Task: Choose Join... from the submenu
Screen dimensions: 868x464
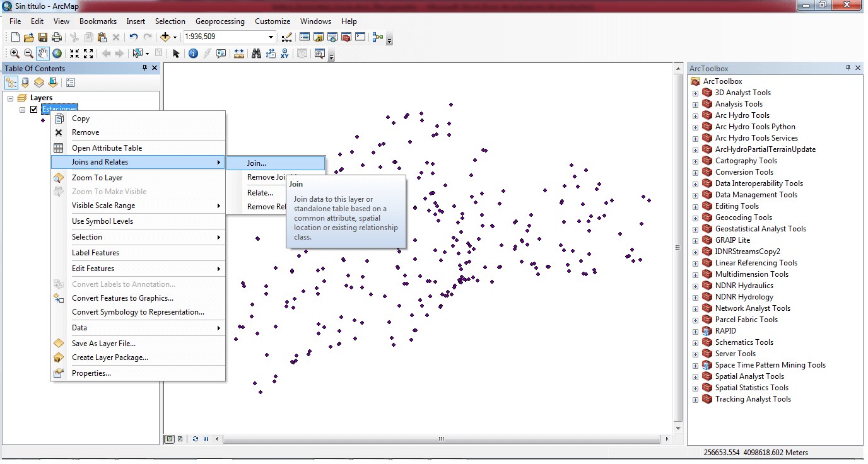Action: pyautogui.click(x=257, y=163)
